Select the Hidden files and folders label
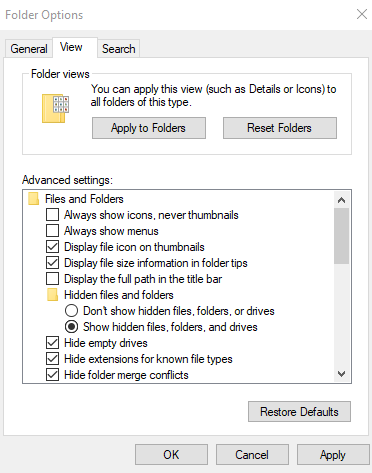 (119, 295)
